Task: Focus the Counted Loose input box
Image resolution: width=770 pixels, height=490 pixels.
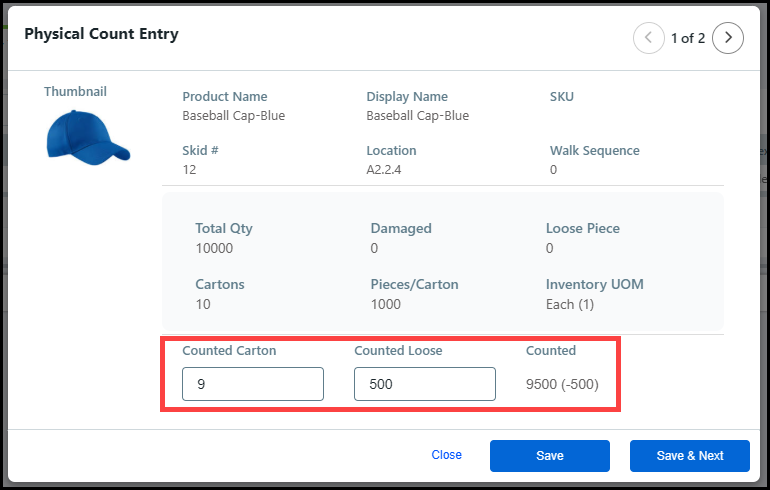Action: coord(424,384)
